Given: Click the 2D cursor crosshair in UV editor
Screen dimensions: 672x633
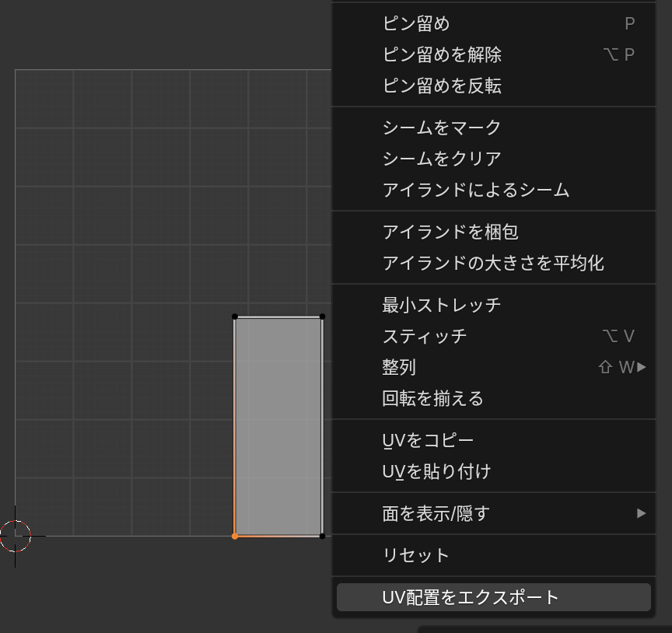Looking at the screenshot, I should 15,536.
